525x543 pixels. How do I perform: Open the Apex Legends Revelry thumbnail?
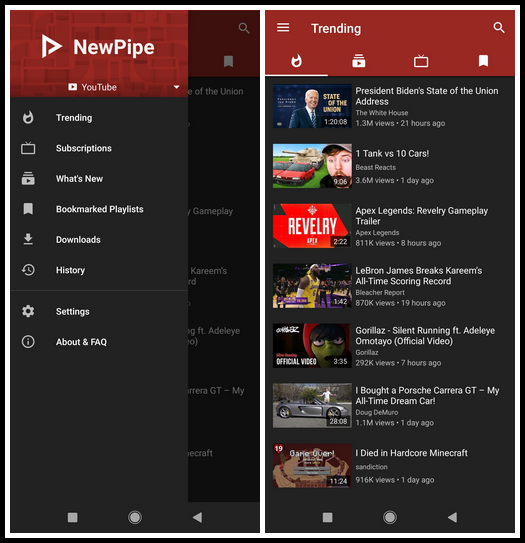click(312, 226)
